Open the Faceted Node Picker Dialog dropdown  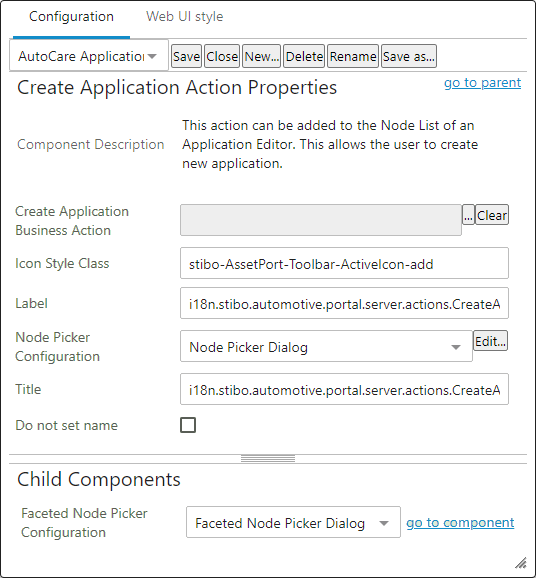coord(293,522)
